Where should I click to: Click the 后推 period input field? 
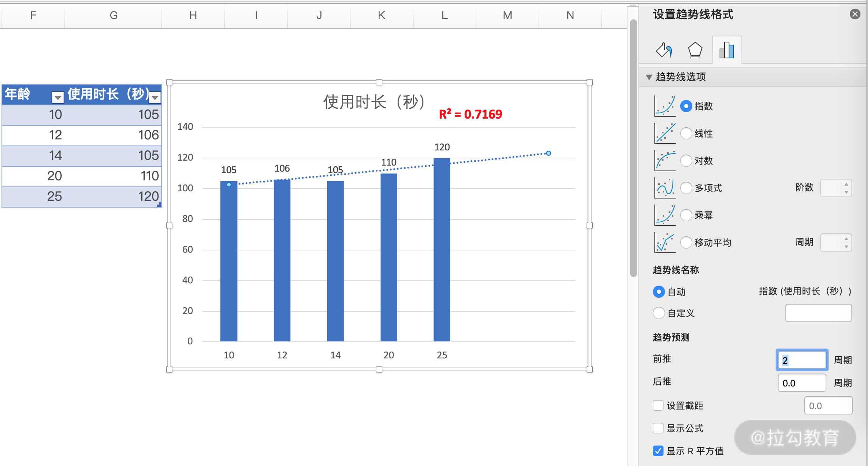tap(801, 383)
